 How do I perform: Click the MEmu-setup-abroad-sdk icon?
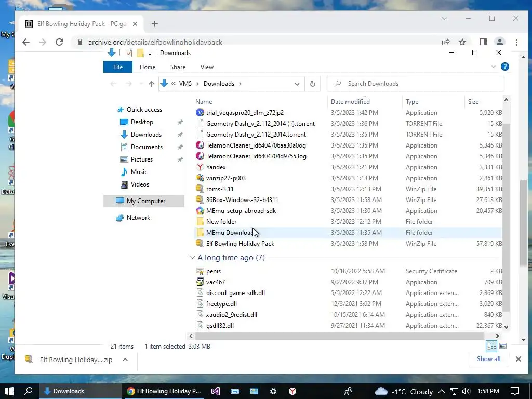tap(200, 211)
